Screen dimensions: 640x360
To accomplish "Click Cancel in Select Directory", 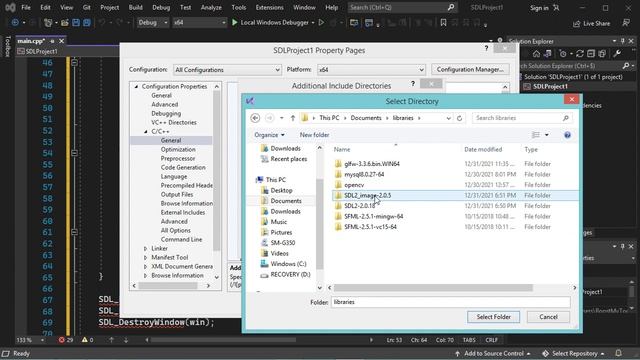I will tap(548, 317).
